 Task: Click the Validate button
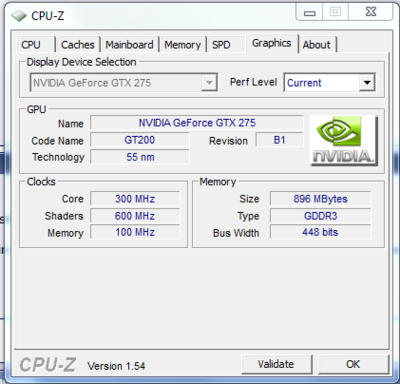coord(276,364)
